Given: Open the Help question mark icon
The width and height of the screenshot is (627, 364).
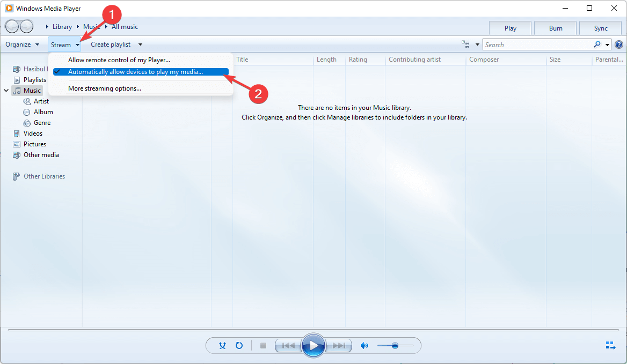Looking at the screenshot, I should click(x=618, y=44).
